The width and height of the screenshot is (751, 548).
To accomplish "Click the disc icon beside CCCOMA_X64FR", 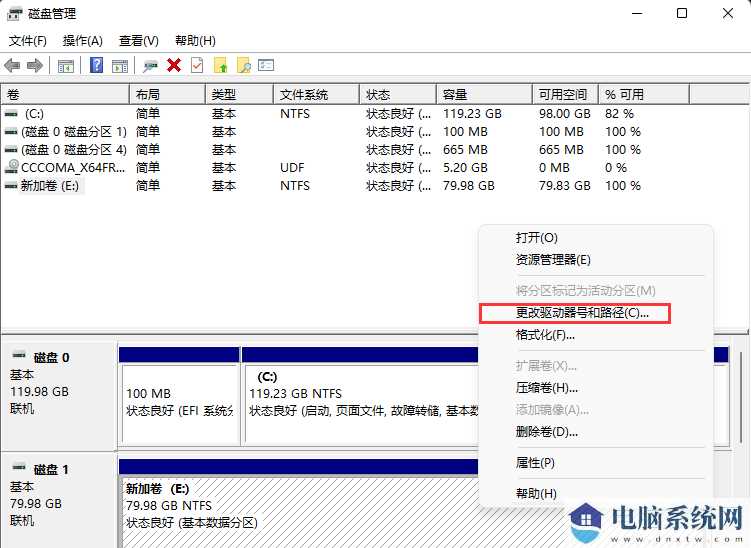I will [x=12, y=167].
